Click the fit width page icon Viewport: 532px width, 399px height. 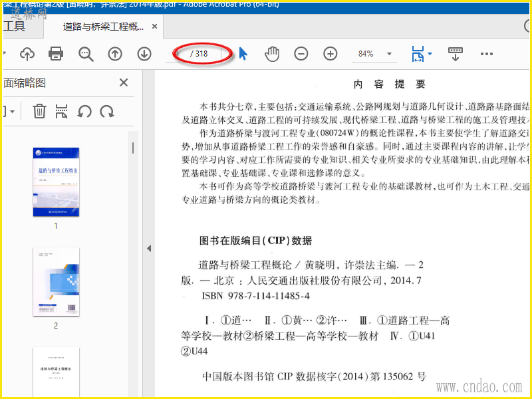418,54
